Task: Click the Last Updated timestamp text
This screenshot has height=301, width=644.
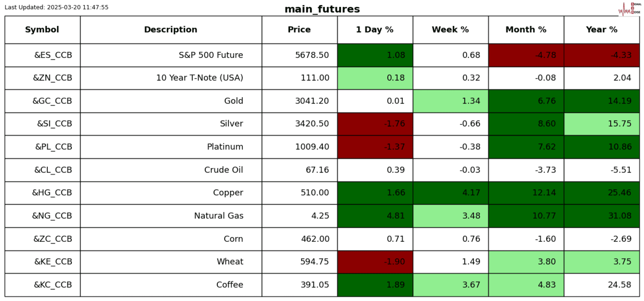Action: (56, 7)
